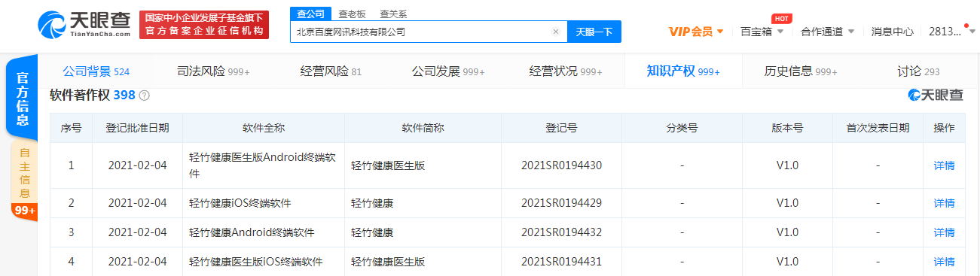Screen dimensions: 980x276
Task: Open 详情 for 轻竹健康Android终端软件
Action: click(x=944, y=232)
